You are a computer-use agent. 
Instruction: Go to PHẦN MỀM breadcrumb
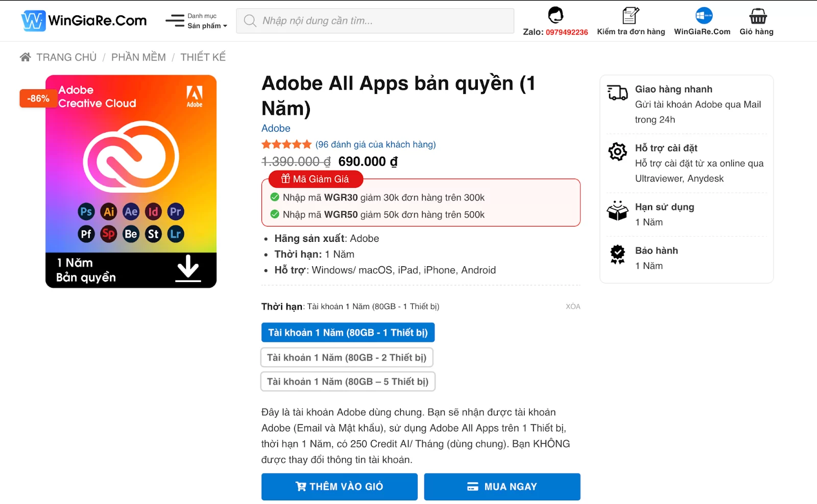pyautogui.click(x=138, y=57)
